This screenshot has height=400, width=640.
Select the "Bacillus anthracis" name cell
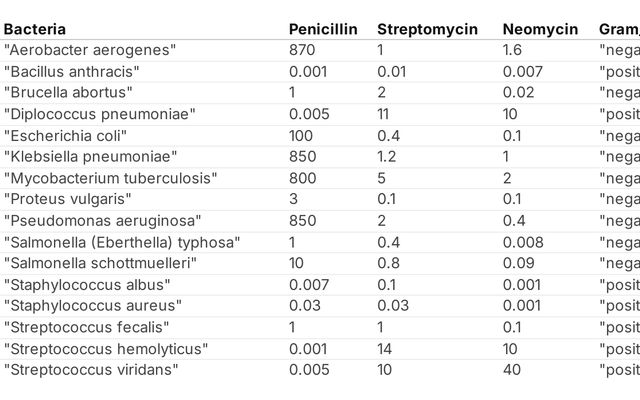click(x=72, y=71)
